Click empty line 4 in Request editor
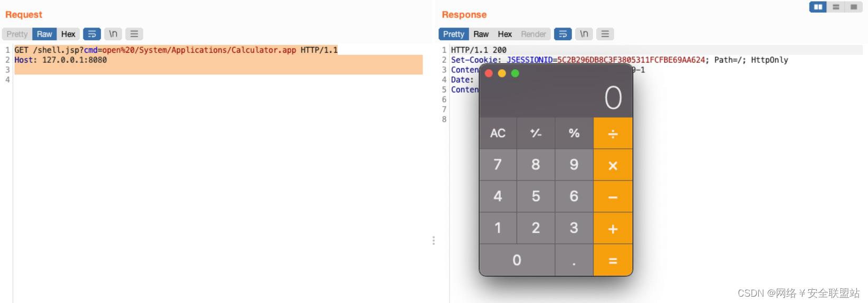 (x=218, y=80)
